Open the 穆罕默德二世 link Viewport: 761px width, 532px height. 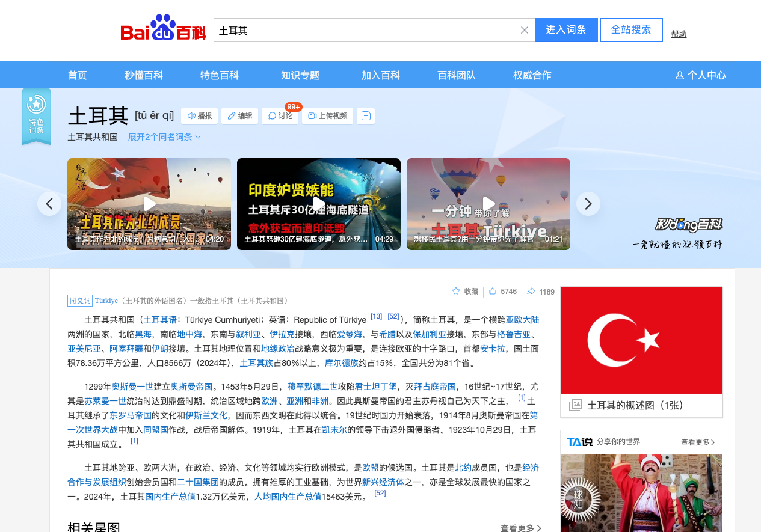tap(312, 387)
